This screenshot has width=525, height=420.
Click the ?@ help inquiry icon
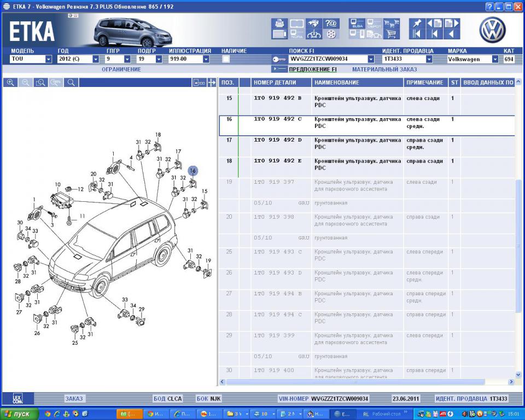pyautogui.click(x=331, y=24)
